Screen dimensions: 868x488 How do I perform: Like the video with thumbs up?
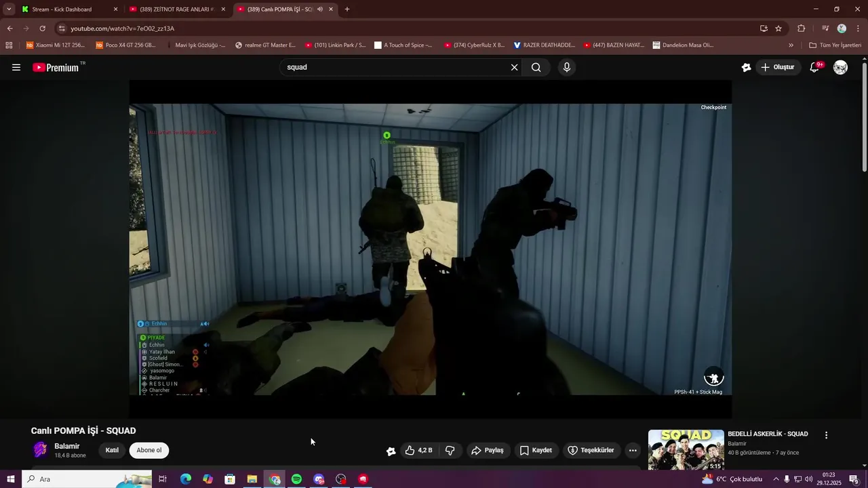tap(418, 450)
